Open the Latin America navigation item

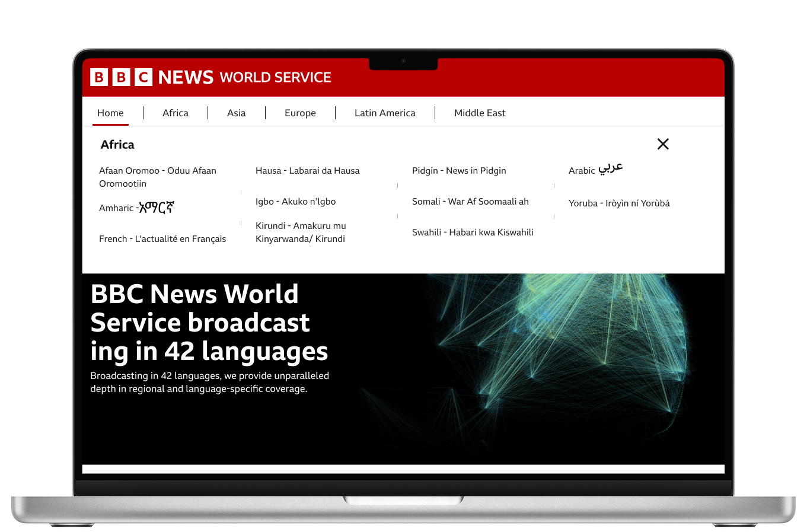pyautogui.click(x=385, y=113)
